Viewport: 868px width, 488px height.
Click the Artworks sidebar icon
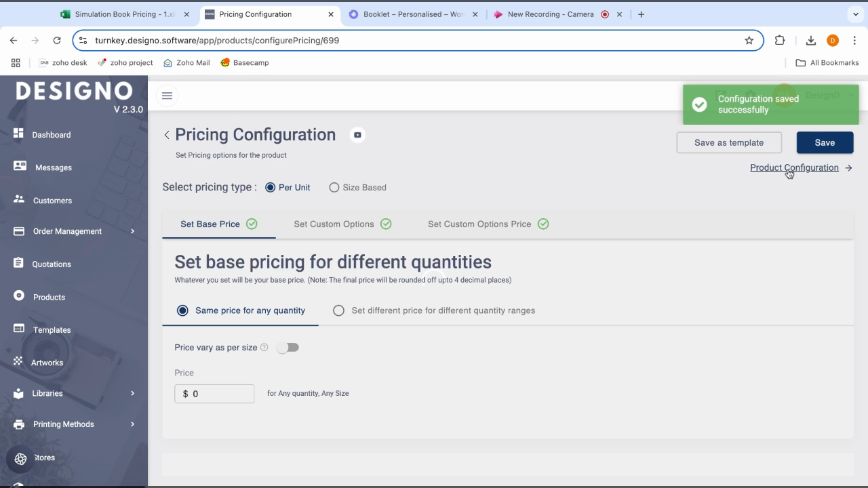pos(18,361)
